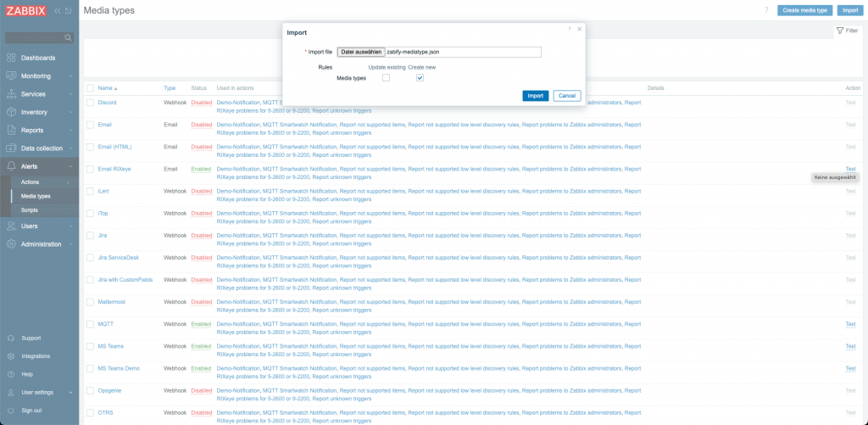Viewport: 868px width, 425px height.
Task: Click Import button in the dialog
Action: 536,96
